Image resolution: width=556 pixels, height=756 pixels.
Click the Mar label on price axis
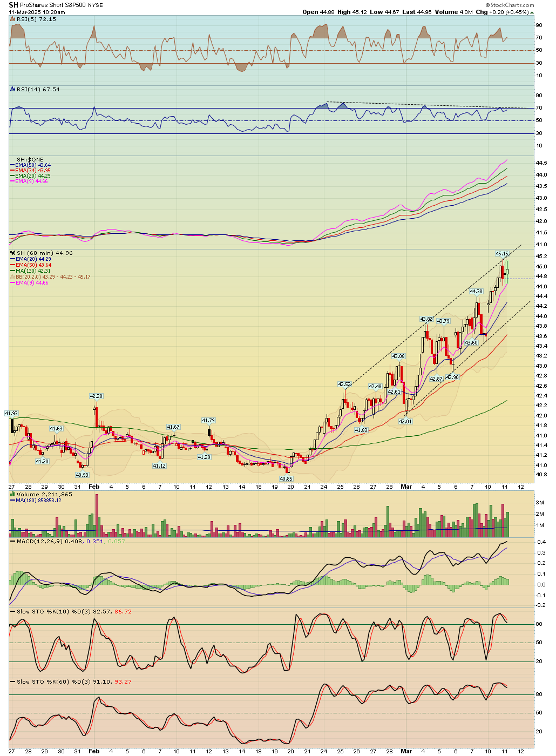406,487
